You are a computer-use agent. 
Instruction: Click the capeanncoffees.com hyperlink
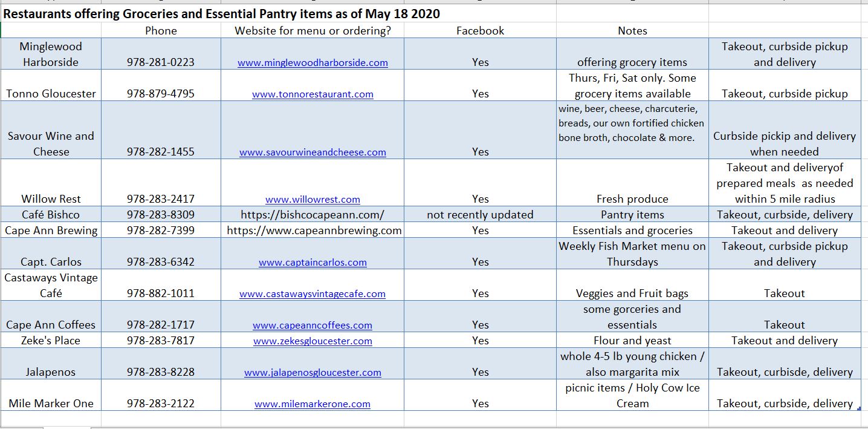coord(313,325)
